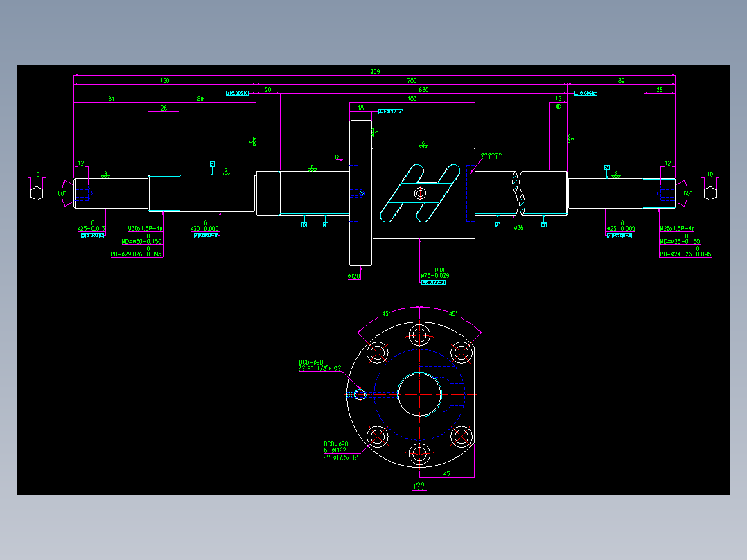Select the M25x1.5P-4h thread annotation

point(677,229)
